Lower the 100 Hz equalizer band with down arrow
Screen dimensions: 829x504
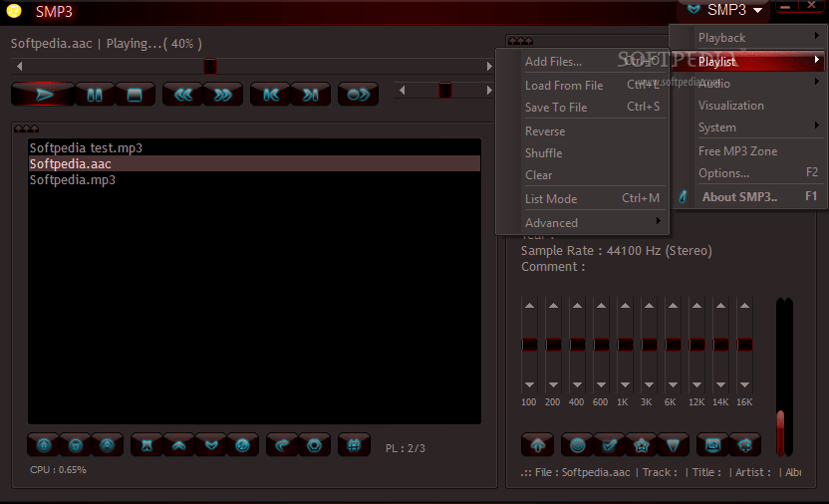tap(529, 384)
